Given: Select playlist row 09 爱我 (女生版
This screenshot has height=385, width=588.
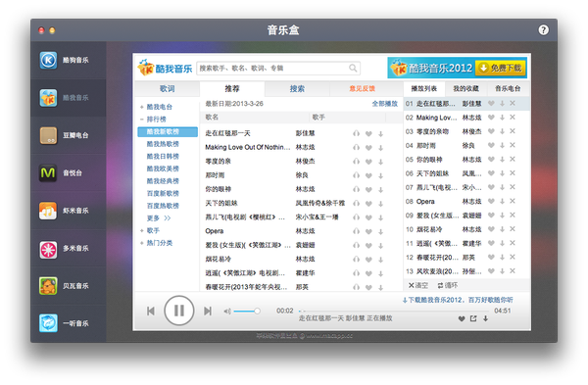Looking at the screenshot, I should 466,216.
